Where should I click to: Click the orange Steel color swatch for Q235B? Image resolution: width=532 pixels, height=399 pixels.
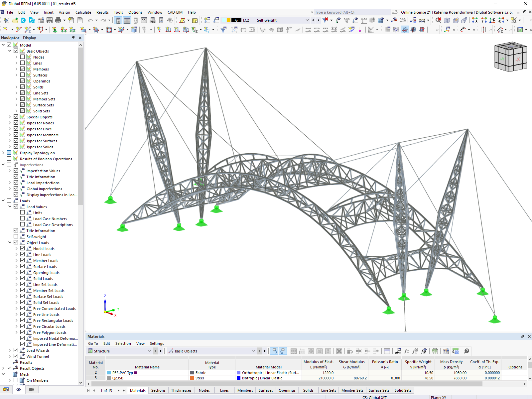(x=192, y=378)
